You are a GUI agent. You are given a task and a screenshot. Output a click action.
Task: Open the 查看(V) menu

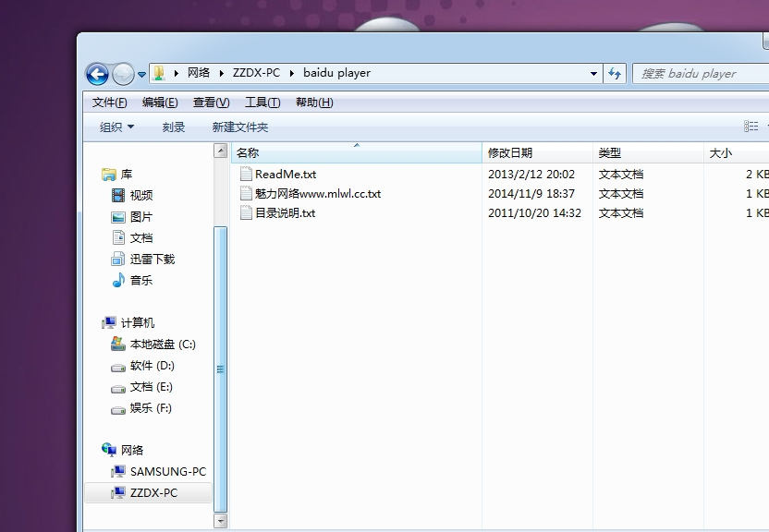211,103
